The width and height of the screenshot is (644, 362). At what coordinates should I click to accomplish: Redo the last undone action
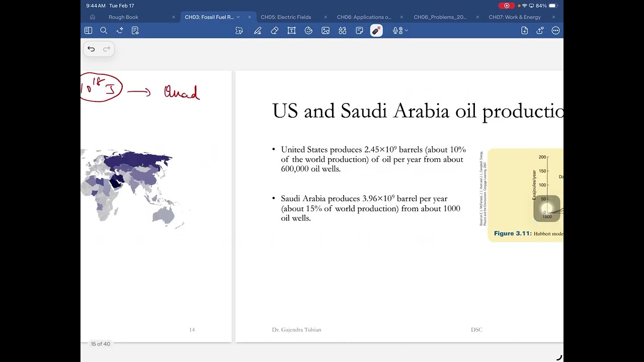pyautogui.click(x=107, y=49)
